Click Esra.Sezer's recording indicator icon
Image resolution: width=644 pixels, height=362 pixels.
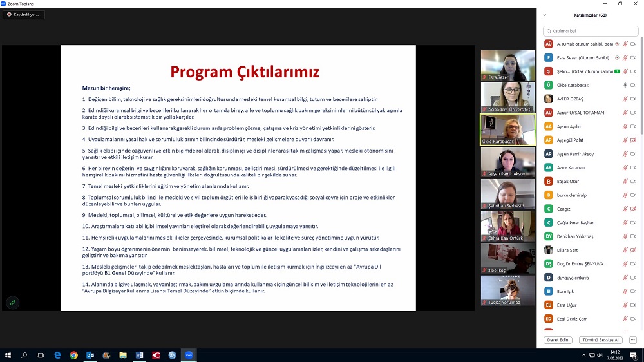click(x=618, y=57)
